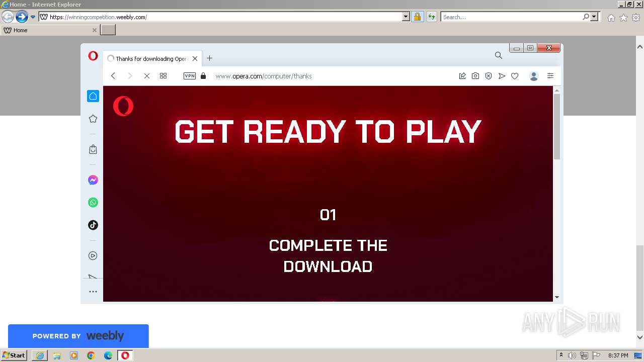This screenshot has height=362, width=644.
Task: Refresh page in Internet Explorer
Action: coord(432,17)
